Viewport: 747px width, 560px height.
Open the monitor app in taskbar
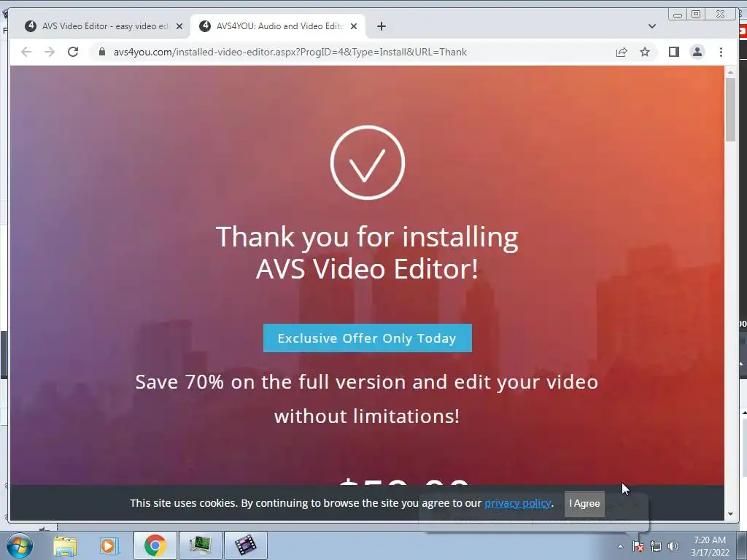click(200, 545)
